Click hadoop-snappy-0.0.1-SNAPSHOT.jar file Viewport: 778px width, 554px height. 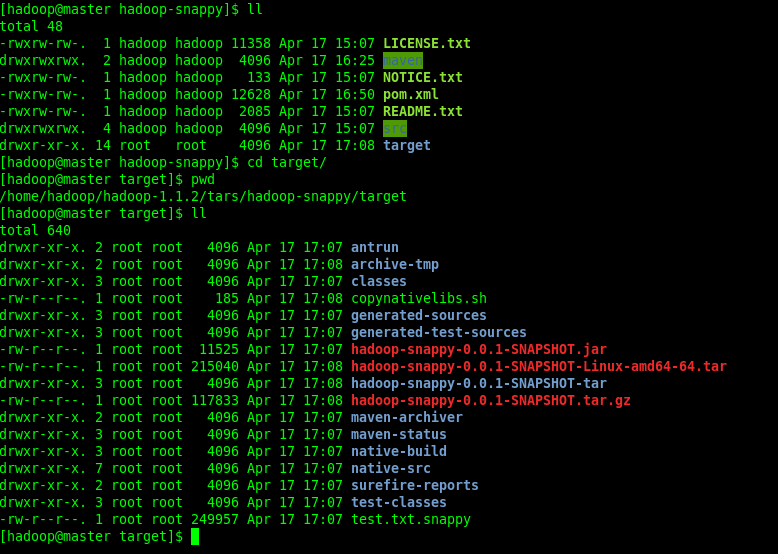tap(479, 349)
